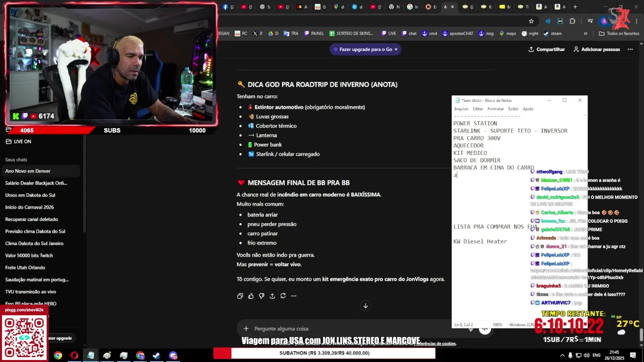This screenshot has height=362, width=644.
Task: Click the ENG language indicator in system tray
Action: pyautogui.click(x=597, y=355)
